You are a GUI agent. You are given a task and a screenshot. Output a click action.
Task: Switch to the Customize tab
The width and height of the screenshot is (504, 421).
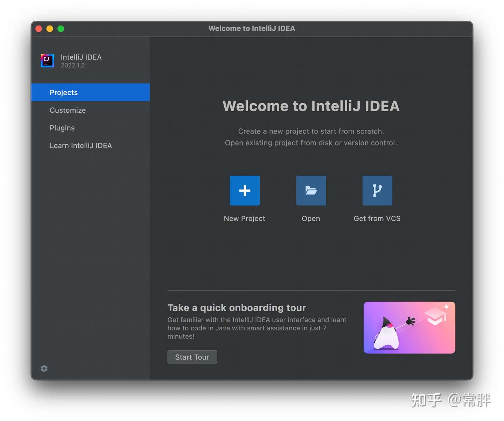click(90, 110)
